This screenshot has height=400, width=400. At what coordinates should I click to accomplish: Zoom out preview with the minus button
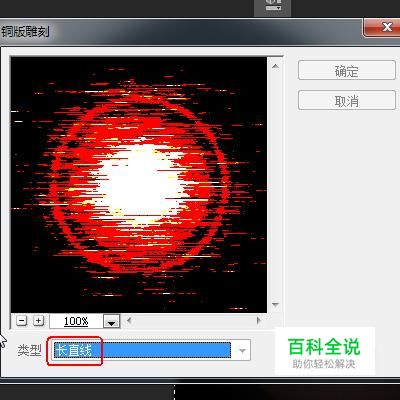point(22,321)
